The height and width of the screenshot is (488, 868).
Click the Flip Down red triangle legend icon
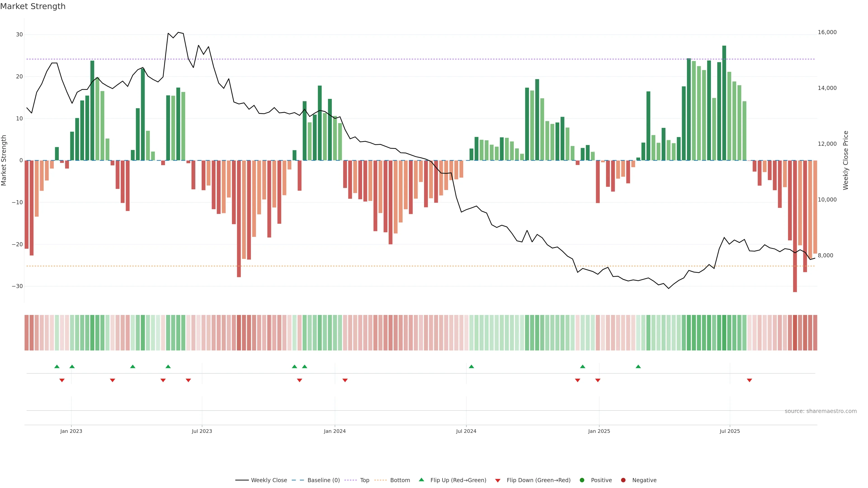point(498,480)
